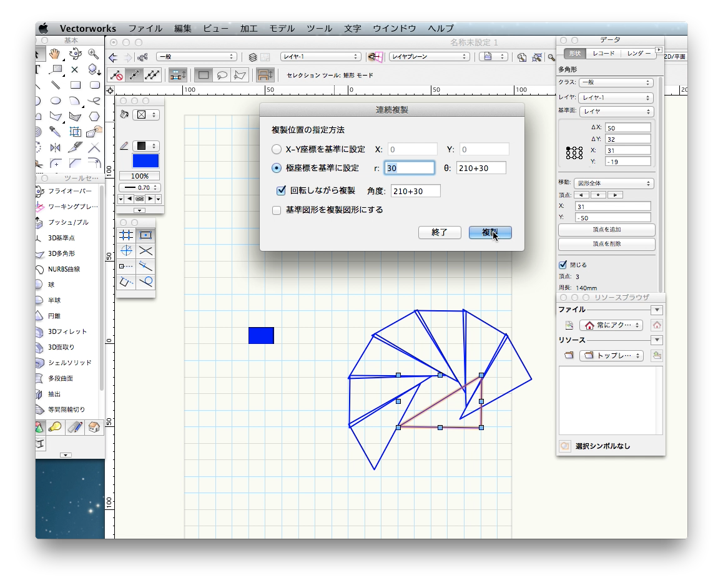The width and height of the screenshot is (723, 588).
Task: Select the Oval tool
Action: tap(56, 100)
